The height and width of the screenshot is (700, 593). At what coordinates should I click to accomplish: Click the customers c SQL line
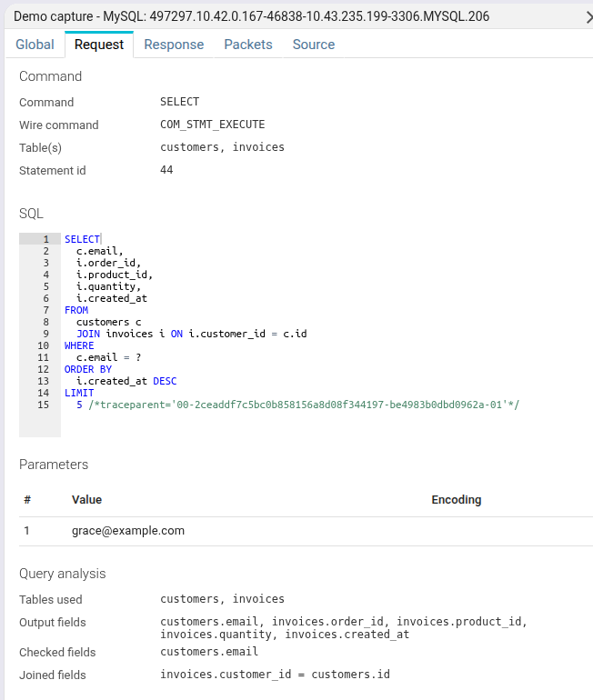click(108, 322)
